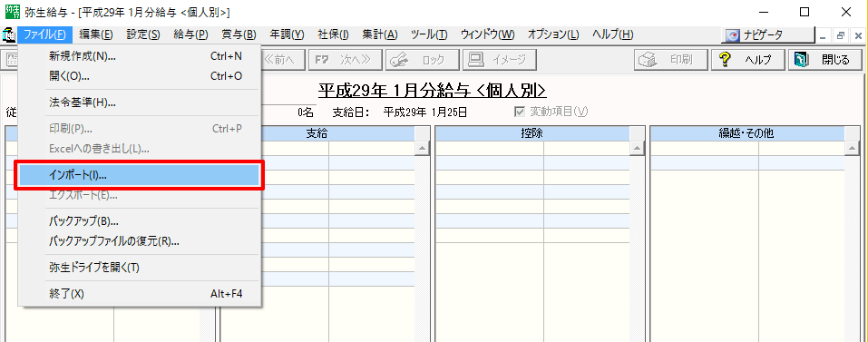The image size is (868, 342).
Task: Click the Yayoi app icon in menu bar
Action: pyautogui.click(x=9, y=34)
